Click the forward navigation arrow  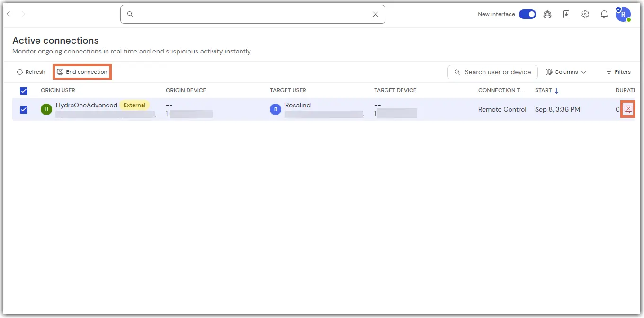[23, 14]
